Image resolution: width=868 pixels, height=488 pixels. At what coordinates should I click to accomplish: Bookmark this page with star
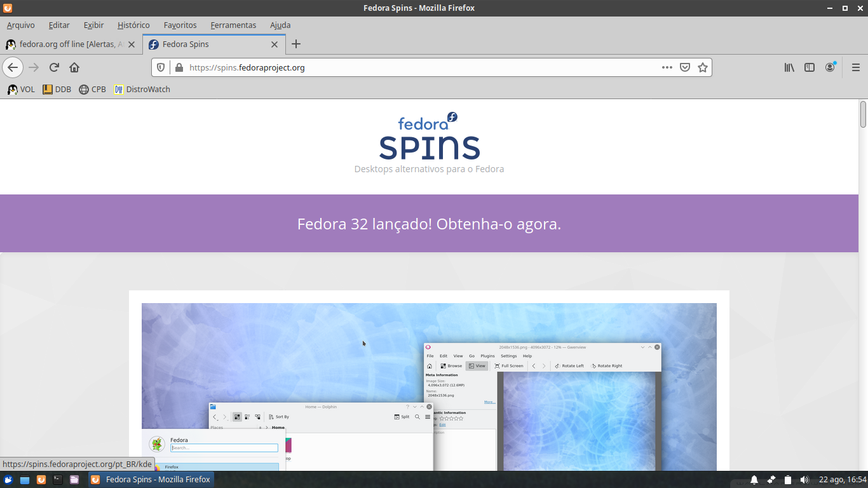point(703,67)
